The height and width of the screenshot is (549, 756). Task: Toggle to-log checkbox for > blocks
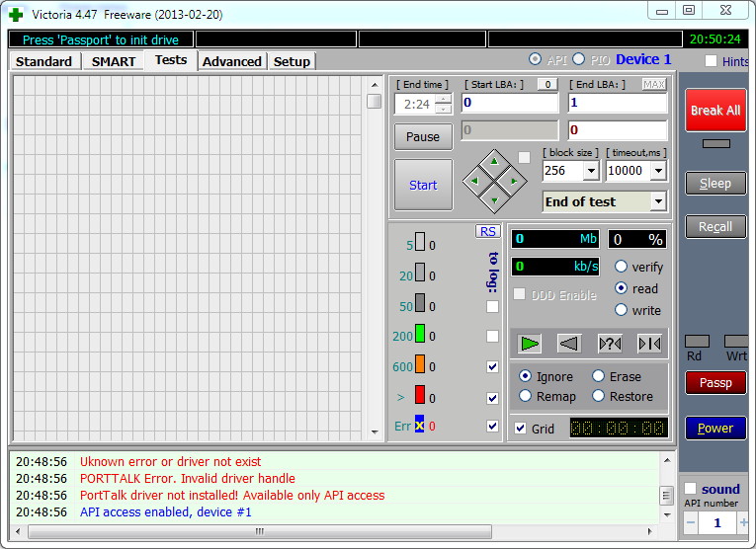pos(492,398)
